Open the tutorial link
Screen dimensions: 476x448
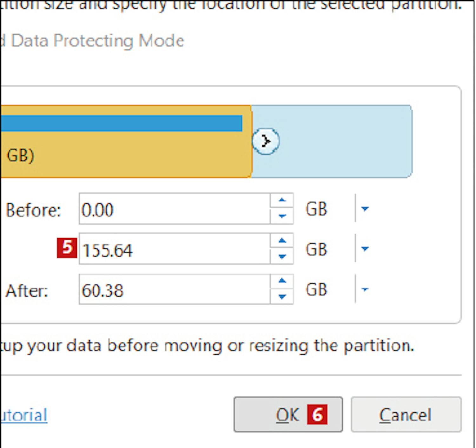coord(24,415)
